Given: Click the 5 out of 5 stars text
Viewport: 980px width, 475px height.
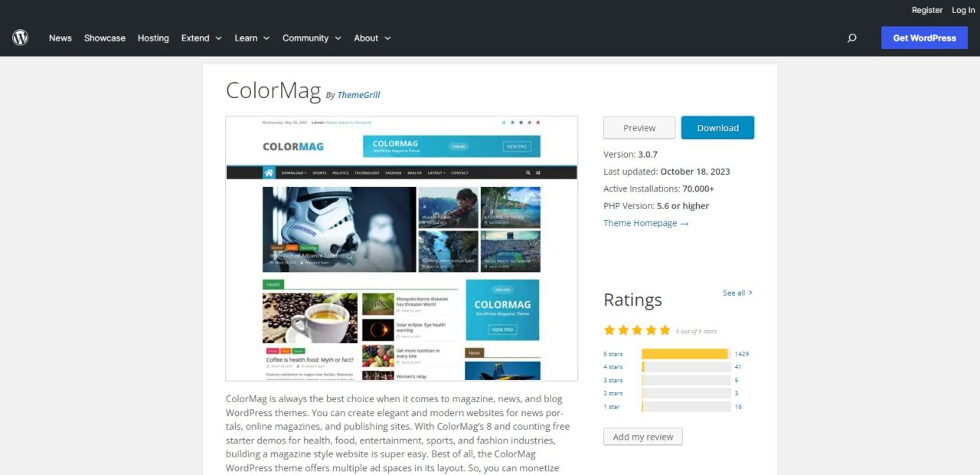Looking at the screenshot, I should click(697, 331).
